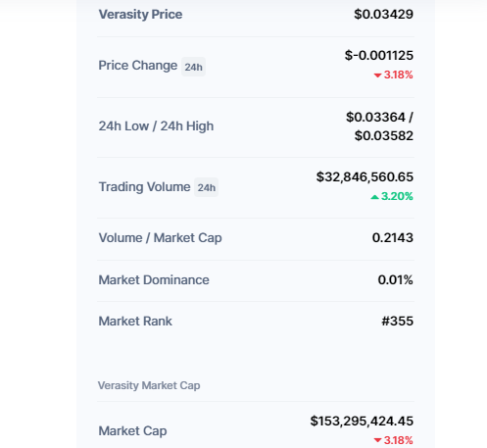Select the 24h badge next to Price Change

click(193, 67)
